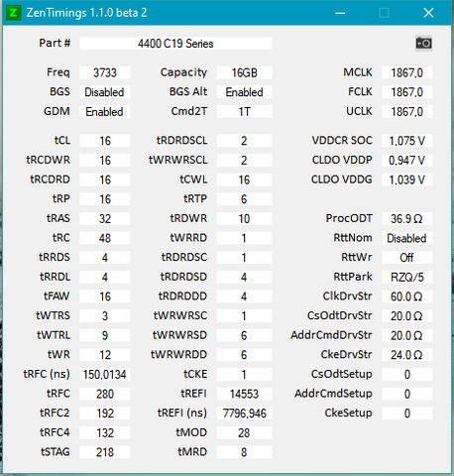Click the tRDRDSD value 4

pos(245,277)
